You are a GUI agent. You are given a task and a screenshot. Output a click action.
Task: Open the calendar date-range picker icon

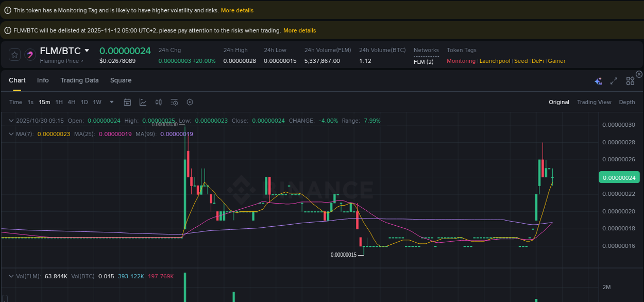click(x=127, y=102)
